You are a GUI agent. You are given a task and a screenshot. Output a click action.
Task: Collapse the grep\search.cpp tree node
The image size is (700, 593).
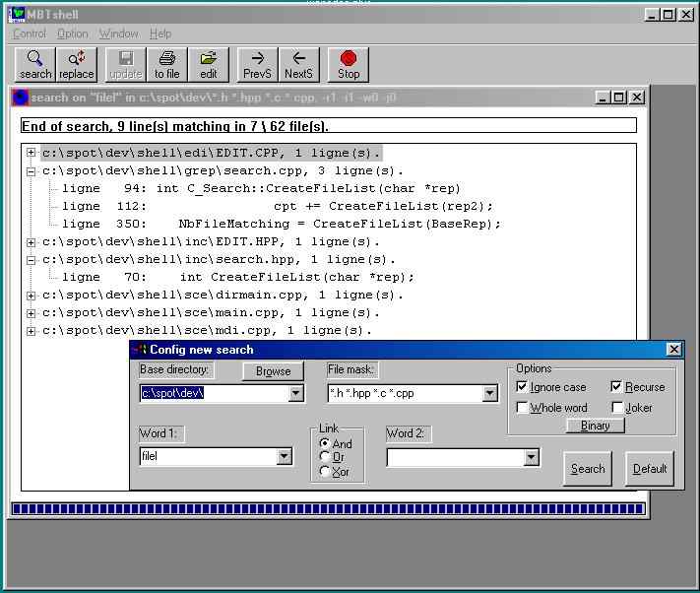click(x=31, y=171)
